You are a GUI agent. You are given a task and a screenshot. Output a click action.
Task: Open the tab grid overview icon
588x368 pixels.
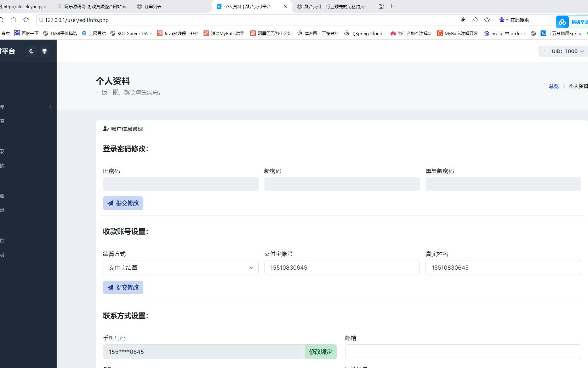click(x=381, y=6)
